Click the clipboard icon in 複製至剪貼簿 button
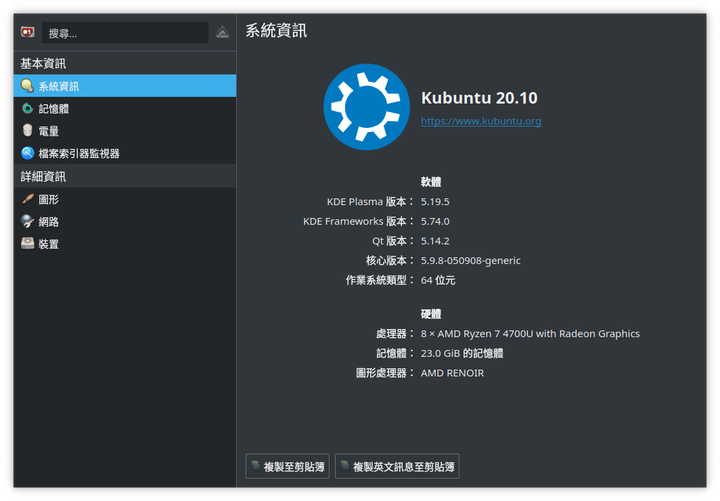 click(x=255, y=466)
